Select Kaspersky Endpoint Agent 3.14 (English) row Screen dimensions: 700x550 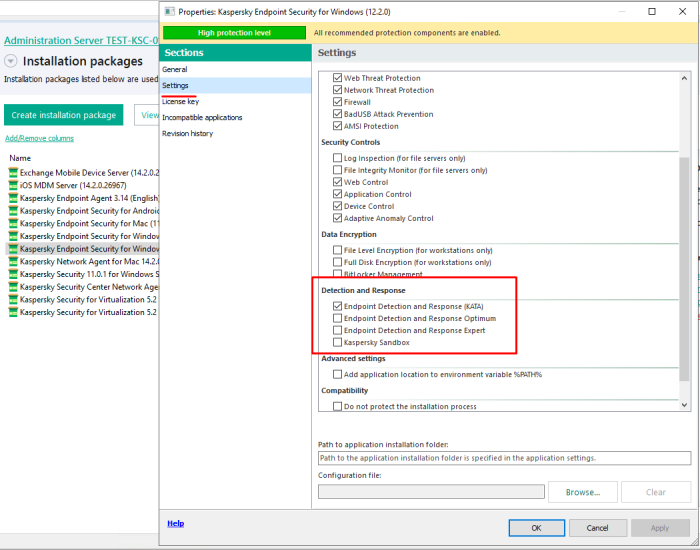(83, 198)
